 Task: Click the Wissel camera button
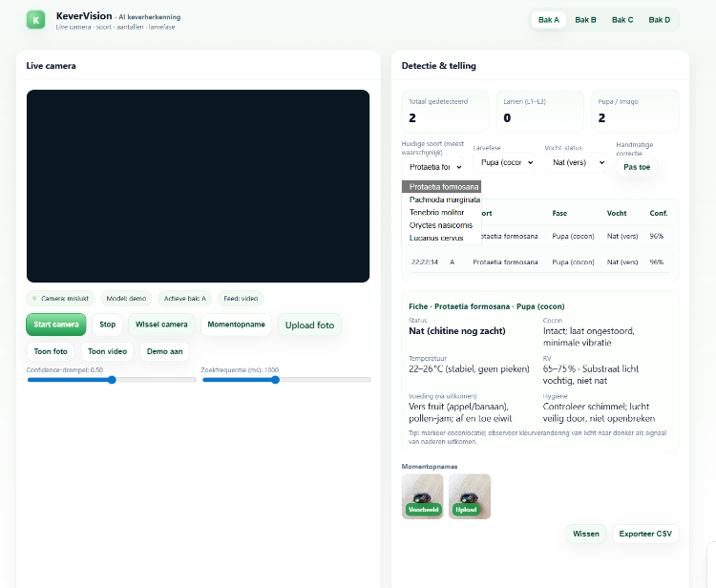point(161,325)
